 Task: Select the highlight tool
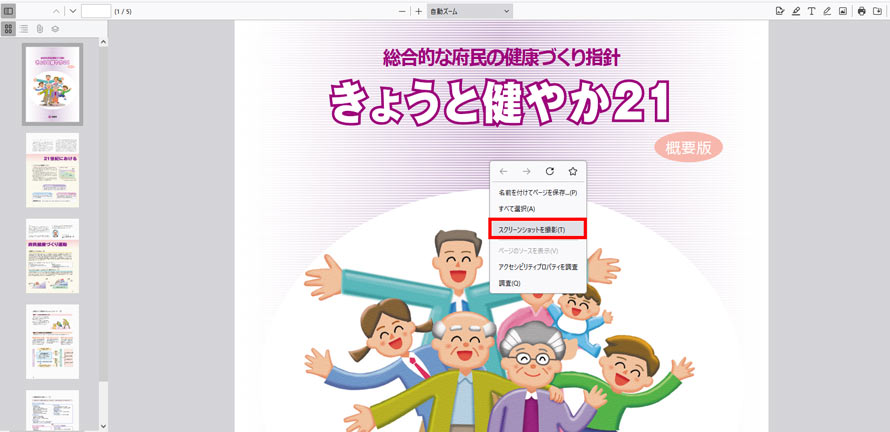point(796,11)
